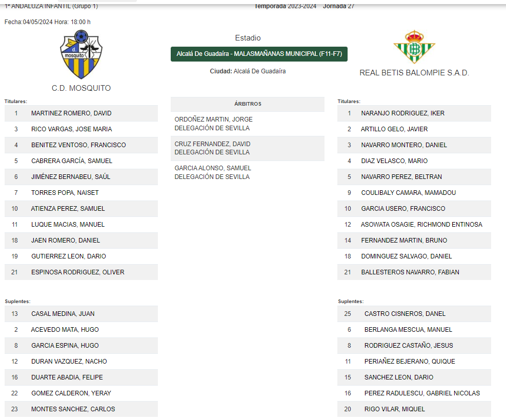
Task: Click the REAL BETIS BALOMPIE S.A.D. name
Action: pos(414,73)
